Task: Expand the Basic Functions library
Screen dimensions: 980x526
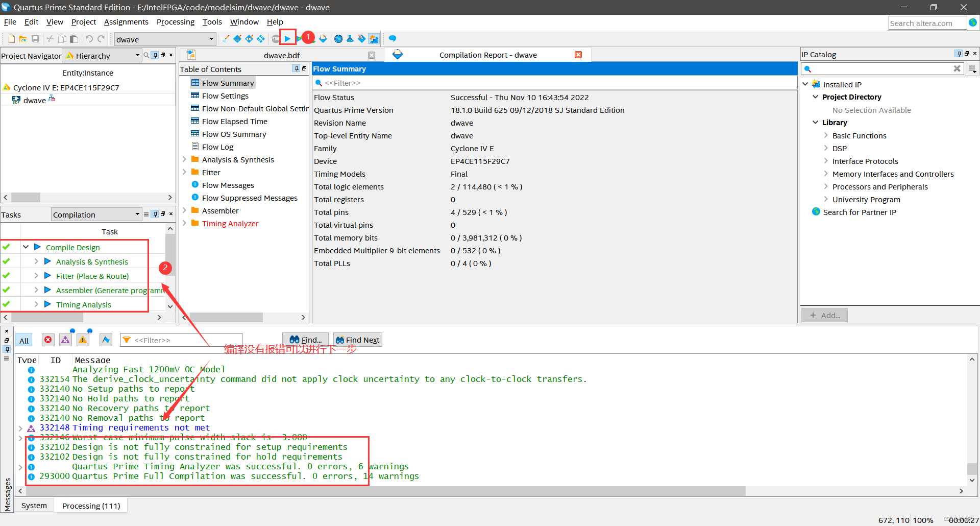Action: point(826,135)
